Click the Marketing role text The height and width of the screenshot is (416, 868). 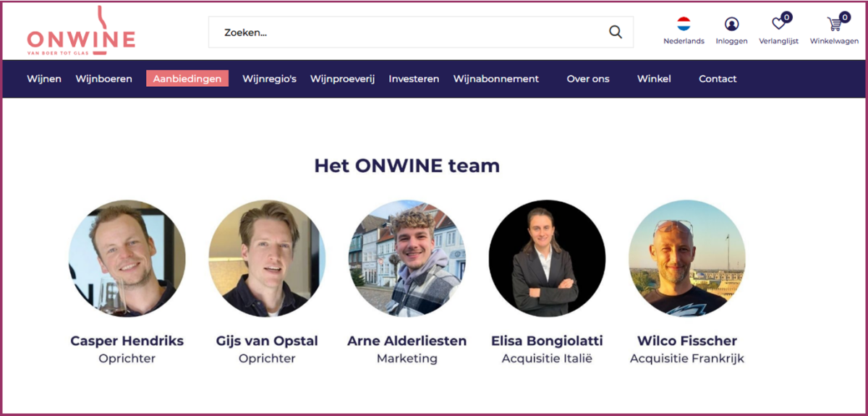tap(407, 358)
